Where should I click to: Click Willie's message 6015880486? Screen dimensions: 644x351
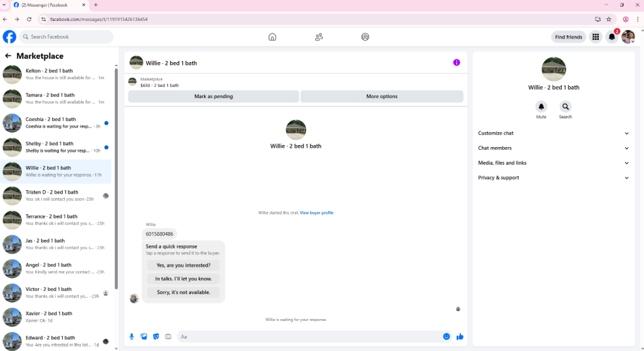160,234
